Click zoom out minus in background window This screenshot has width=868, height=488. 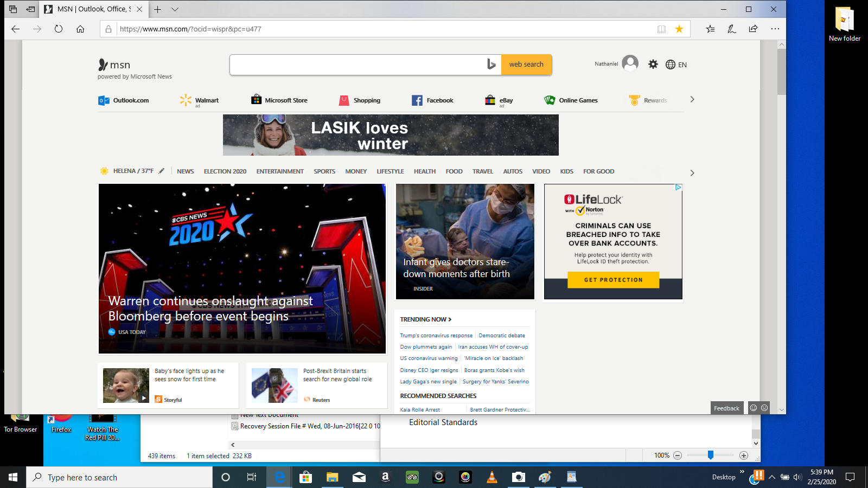[x=678, y=455]
